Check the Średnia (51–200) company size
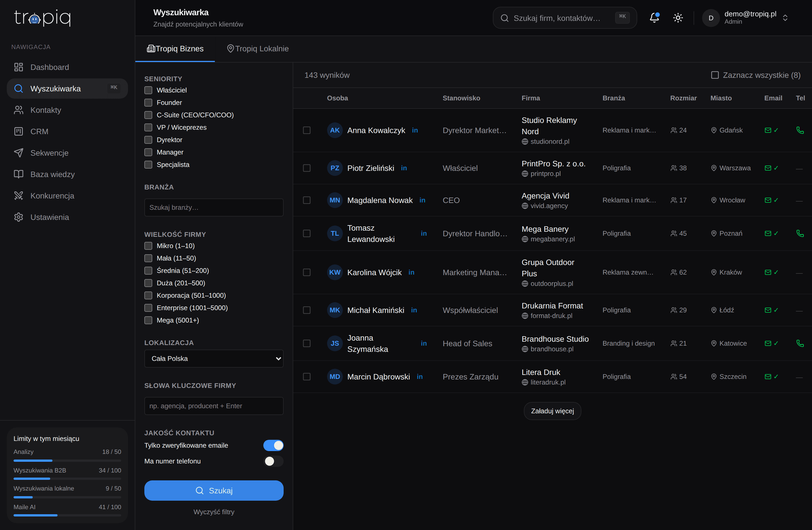Screen dimensions: 812x530 148,271
